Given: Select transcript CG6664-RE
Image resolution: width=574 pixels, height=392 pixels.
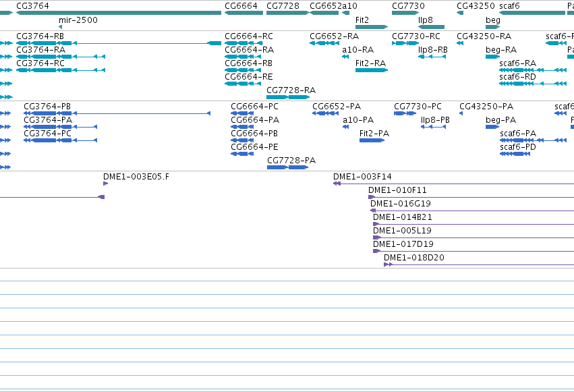Looking at the screenshot, I should (243, 84).
